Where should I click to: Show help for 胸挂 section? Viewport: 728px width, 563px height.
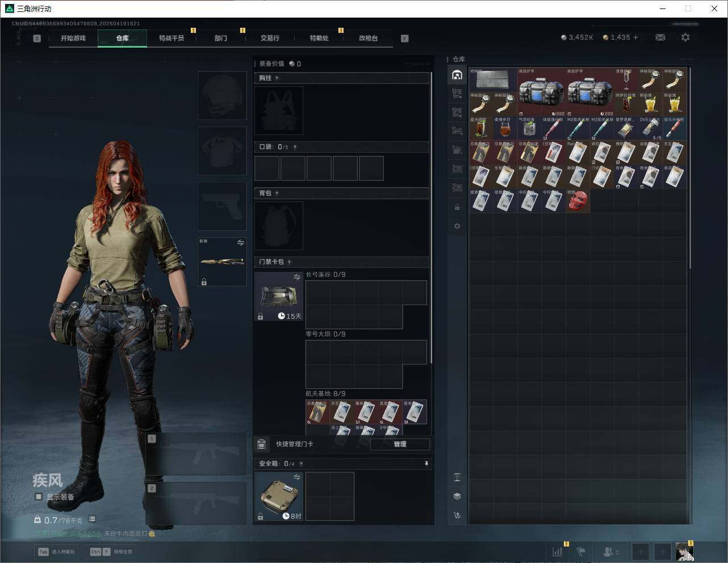click(277, 78)
